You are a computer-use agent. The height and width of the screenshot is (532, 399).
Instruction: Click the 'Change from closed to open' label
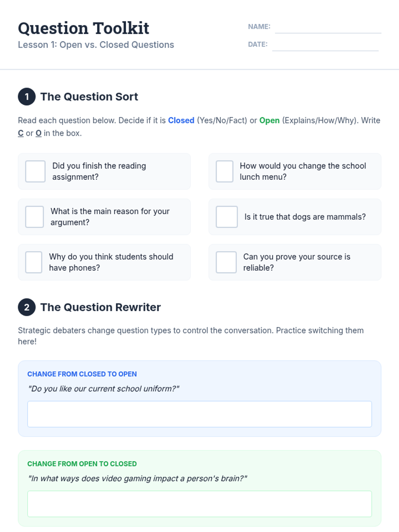coord(82,374)
